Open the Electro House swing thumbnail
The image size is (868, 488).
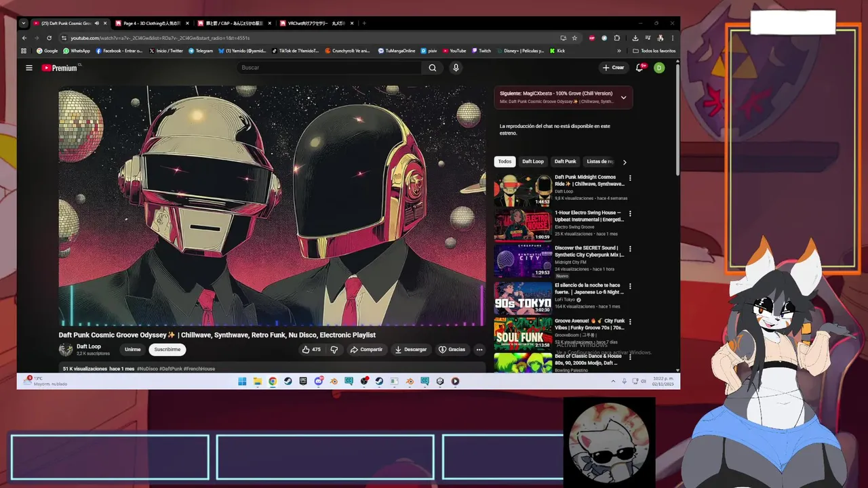(522, 226)
